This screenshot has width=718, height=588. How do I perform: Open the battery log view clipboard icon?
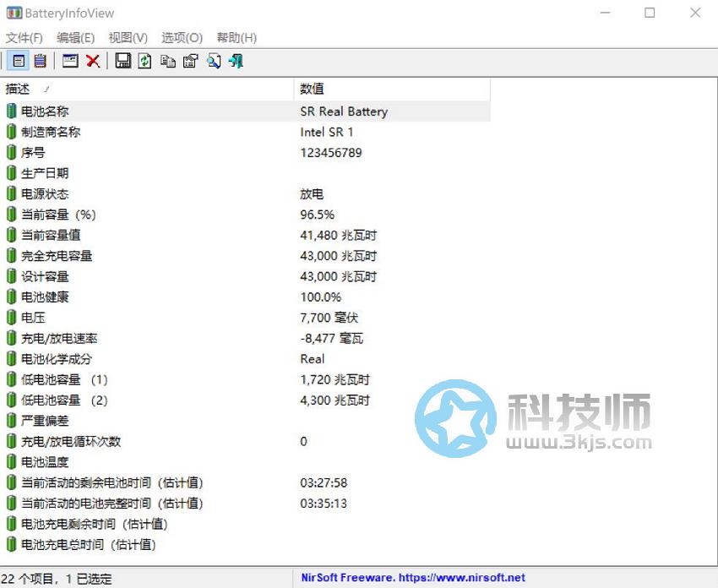41,61
